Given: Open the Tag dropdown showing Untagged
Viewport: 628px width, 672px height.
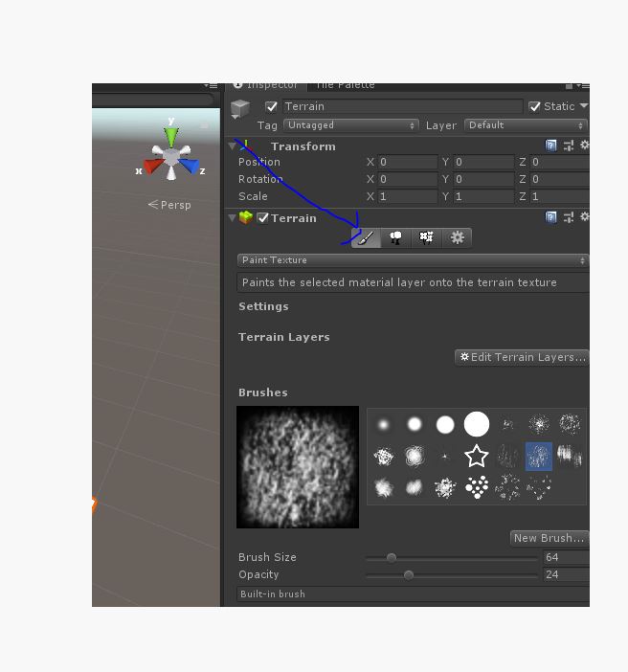Looking at the screenshot, I should point(350,125).
